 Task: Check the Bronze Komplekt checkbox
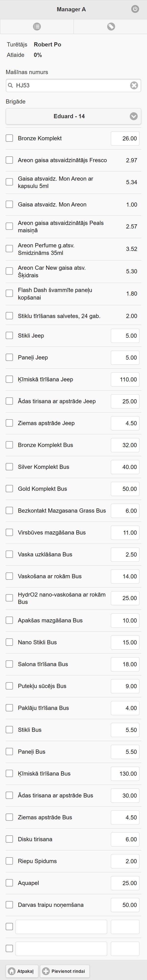point(10,138)
